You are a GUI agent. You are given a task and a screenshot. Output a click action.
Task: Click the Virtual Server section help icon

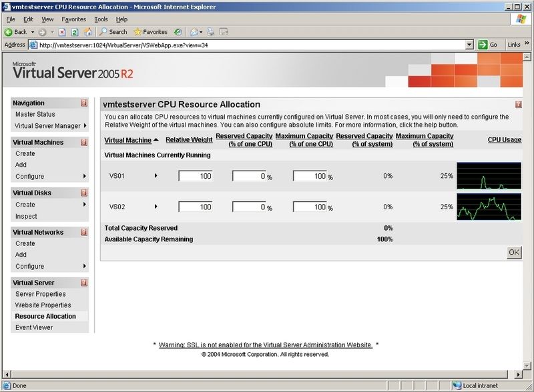click(84, 283)
